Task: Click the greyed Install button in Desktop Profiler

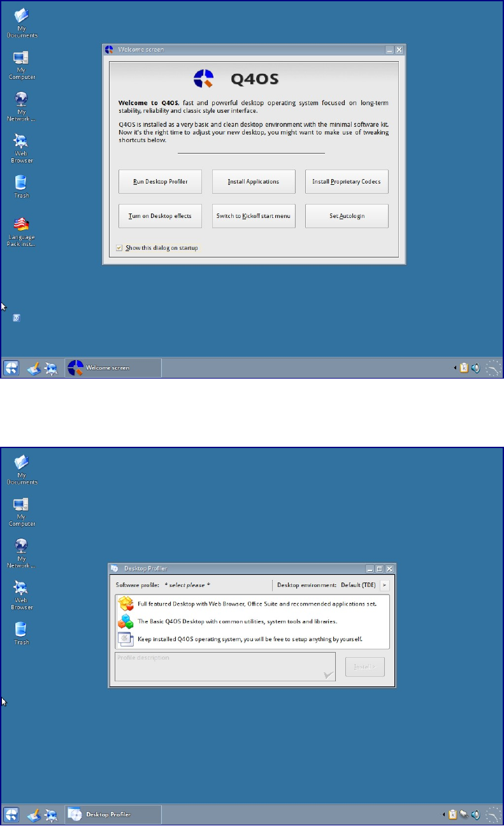Action: 365,667
